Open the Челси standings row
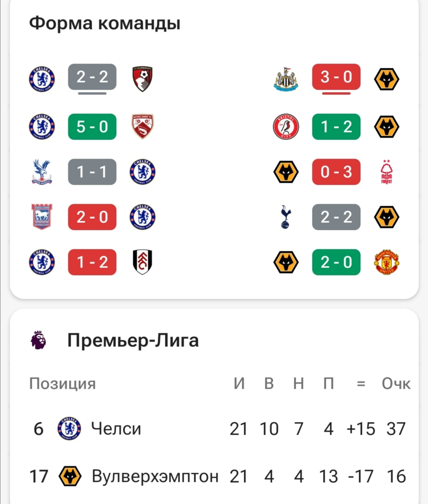Image resolution: width=428 pixels, height=504 pixels. pos(116,428)
